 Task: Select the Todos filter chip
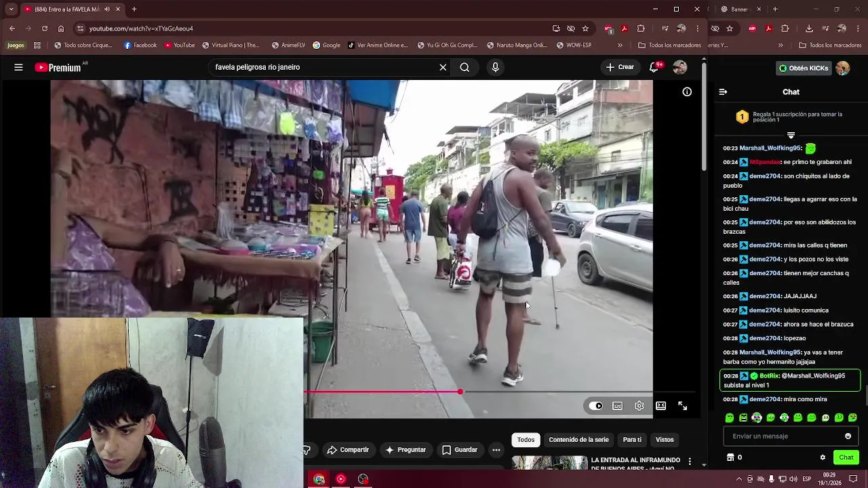coord(526,440)
